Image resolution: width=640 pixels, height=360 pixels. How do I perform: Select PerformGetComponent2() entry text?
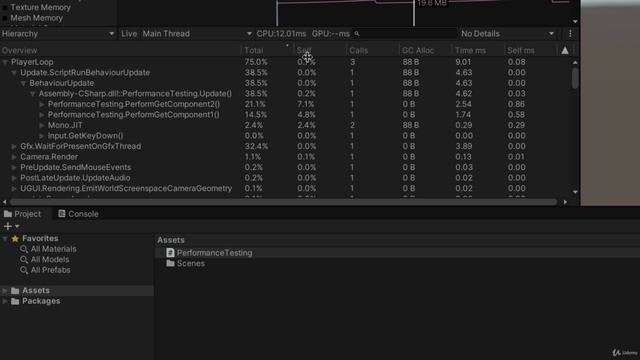pos(134,104)
